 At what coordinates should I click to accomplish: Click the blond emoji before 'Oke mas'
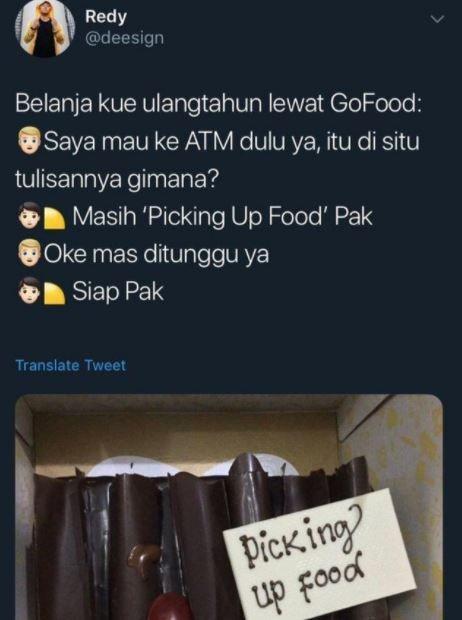[29, 254]
